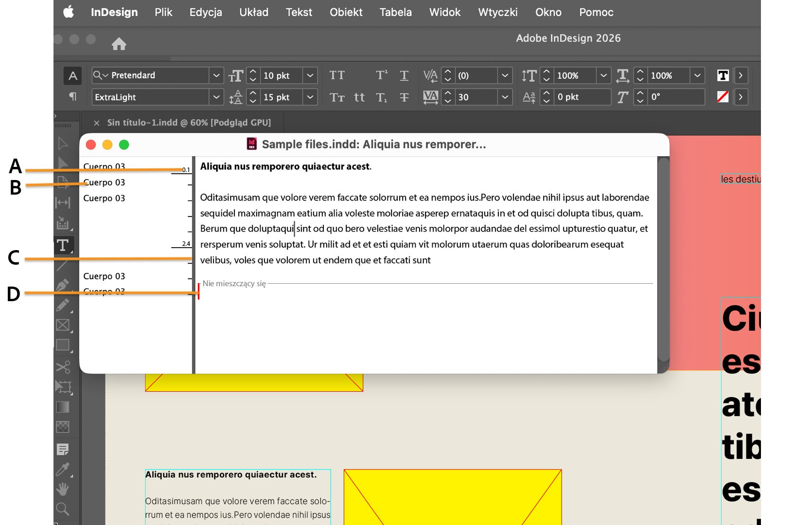Toggle Small Caps formatting
The image size is (812, 525).
[337, 97]
